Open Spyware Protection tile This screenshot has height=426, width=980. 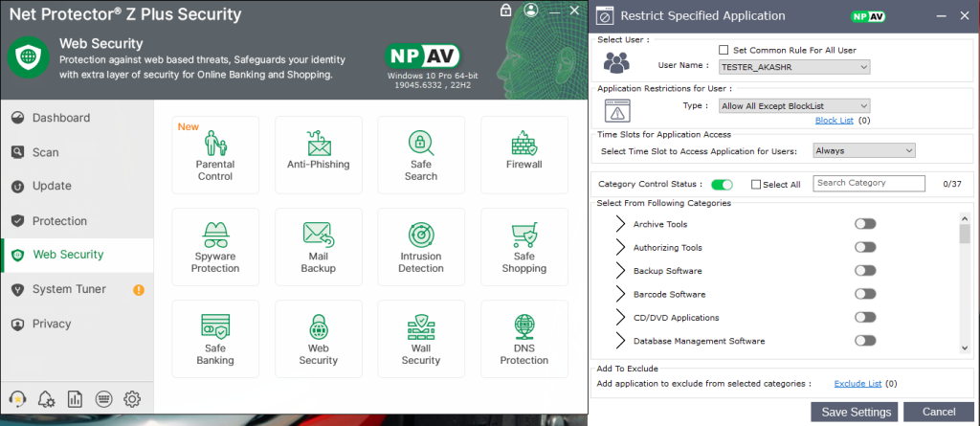(x=215, y=247)
